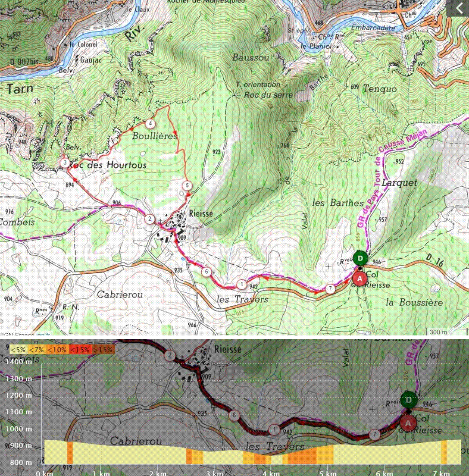Screen dimensions: 469x476
Task: Click the 6 km mark on the distance axis
Action: (x=384, y=473)
